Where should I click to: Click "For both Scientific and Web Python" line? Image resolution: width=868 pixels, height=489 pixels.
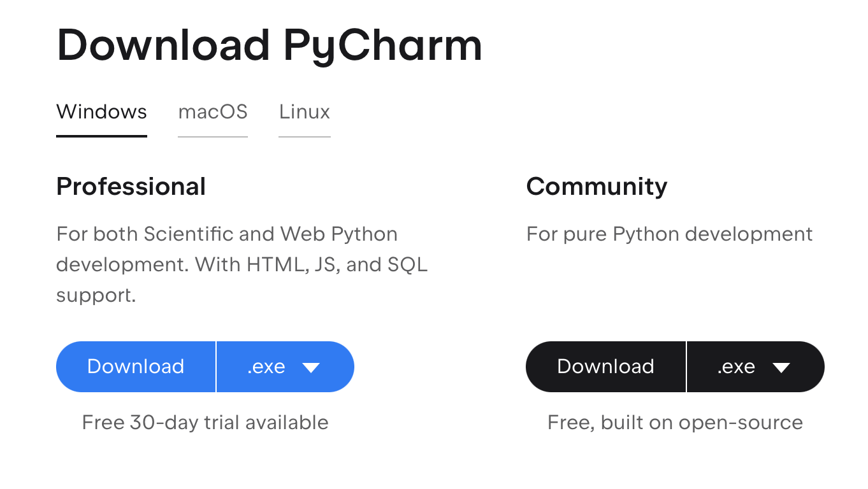[x=227, y=234]
